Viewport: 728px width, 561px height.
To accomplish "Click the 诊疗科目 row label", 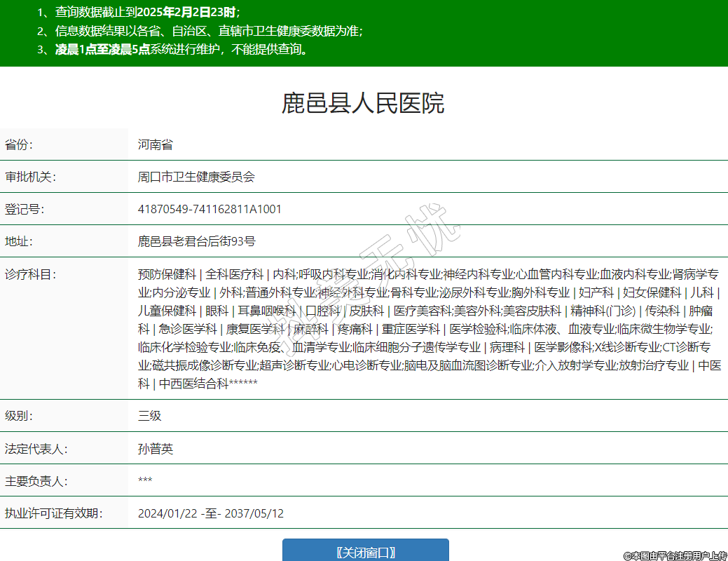I will pos(29,274).
